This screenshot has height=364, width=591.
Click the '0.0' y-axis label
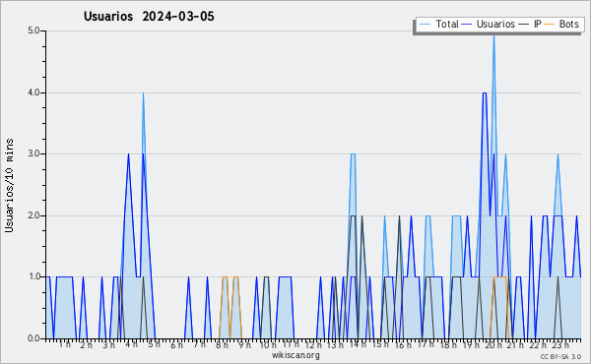[33, 338]
